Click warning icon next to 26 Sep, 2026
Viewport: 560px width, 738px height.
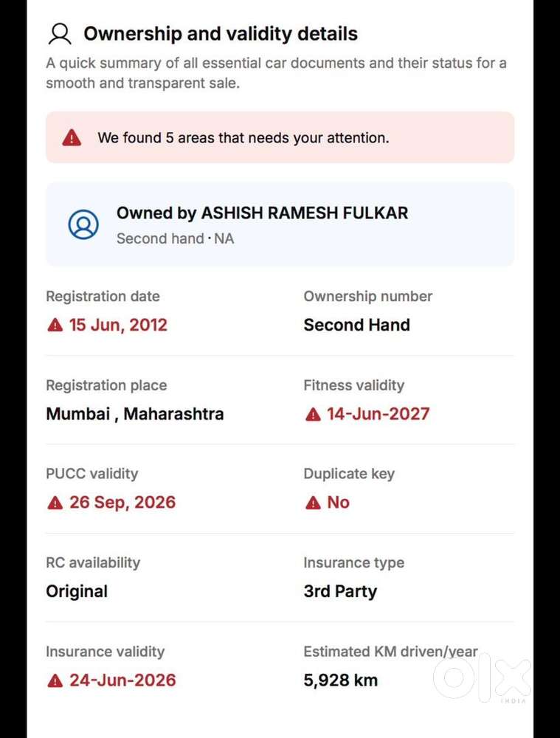pos(55,503)
